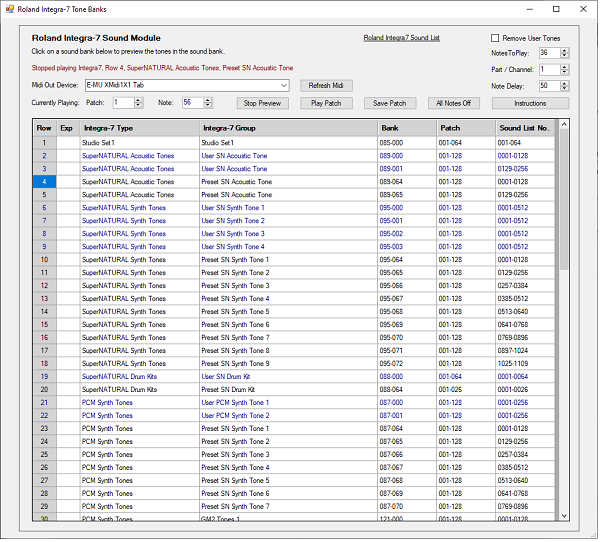
Task: Click bank cell 087-070
Action: (407, 506)
